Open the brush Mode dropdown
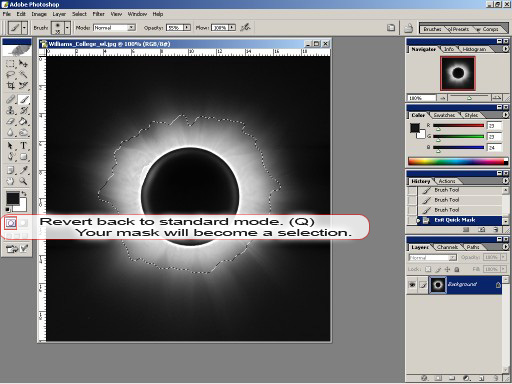The height and width of the screenshot is (384, 512). coord(114,27)
